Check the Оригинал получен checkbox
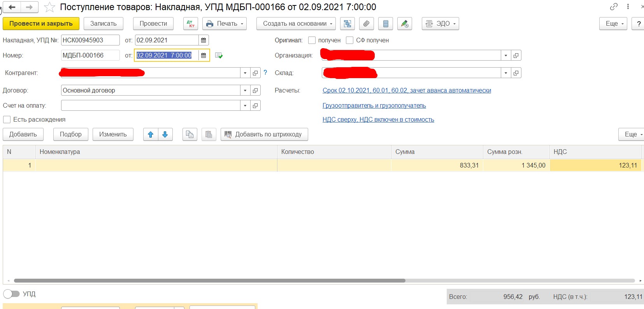Image resolution: width=644 pixels, height=309 pixels. [x=312, y=40]
